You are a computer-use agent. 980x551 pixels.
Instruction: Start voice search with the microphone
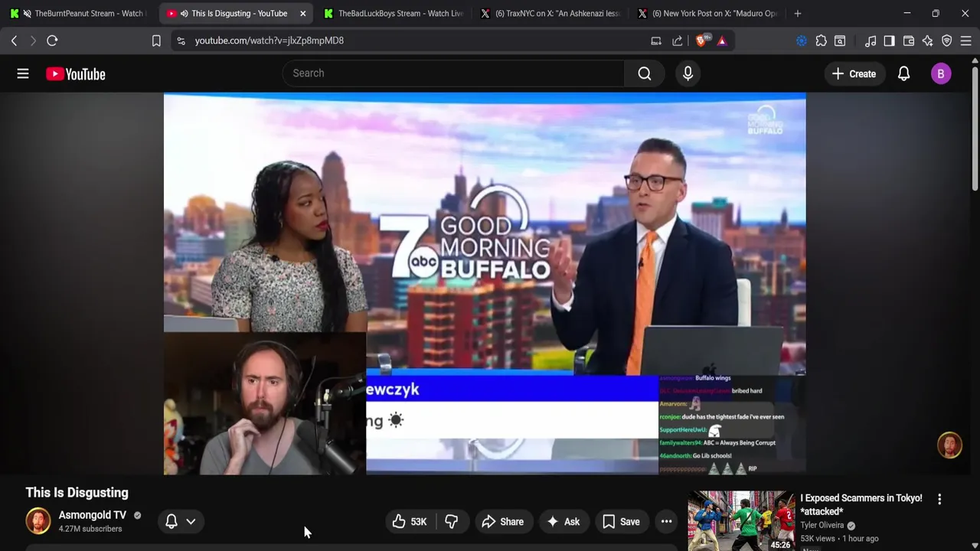pyautogui.click(x=688, y=73)
